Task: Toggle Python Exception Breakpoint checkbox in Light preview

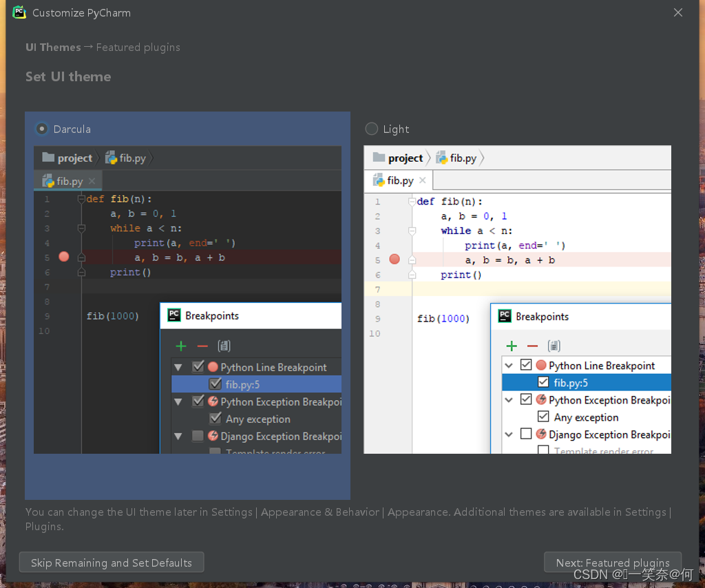Action: tap(526, 399)
